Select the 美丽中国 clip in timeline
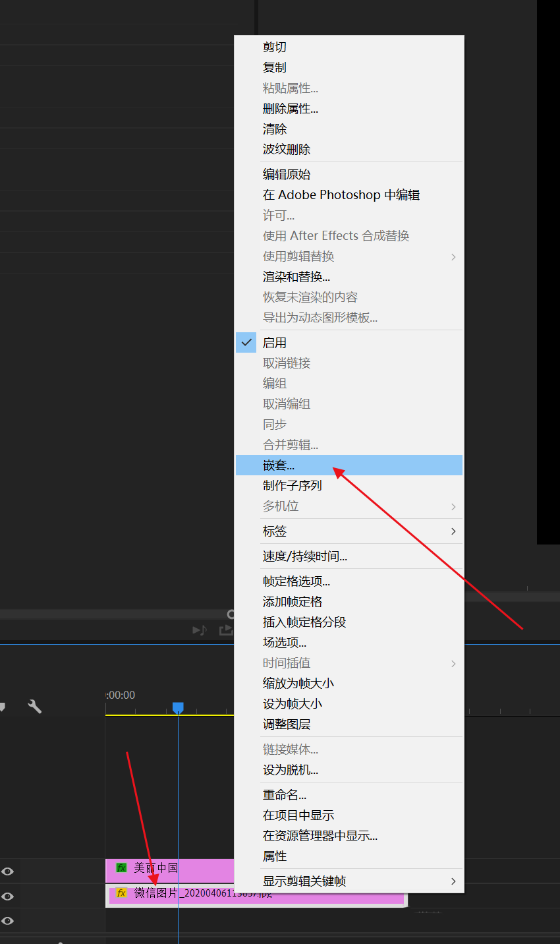This screenshot has width=560, height=944. click(170, 870)
